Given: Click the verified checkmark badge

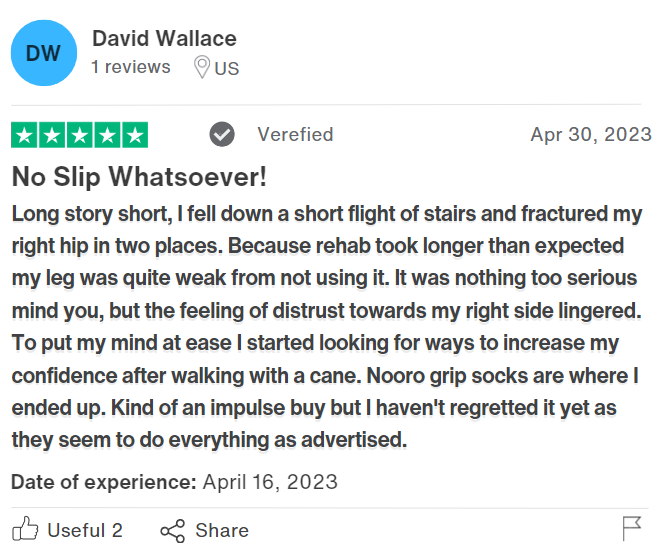Looking at the screenshot, I should pos(222,134).
